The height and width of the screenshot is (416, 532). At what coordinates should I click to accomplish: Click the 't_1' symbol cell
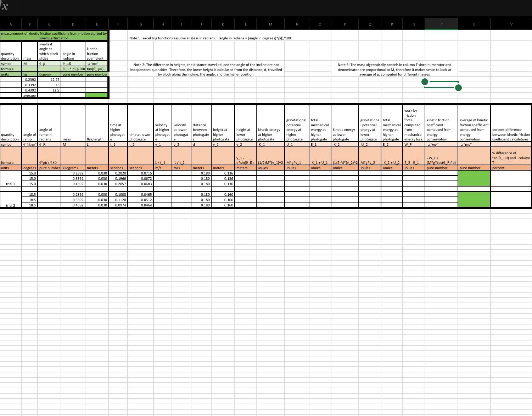[x=118, y=145]
